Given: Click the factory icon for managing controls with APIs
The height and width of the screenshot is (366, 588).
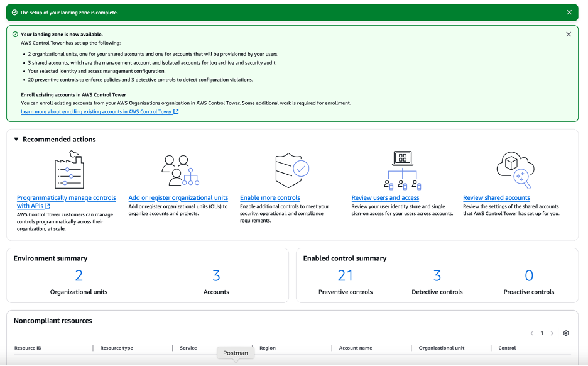Looking at the screenshot, I should [69, 170].
